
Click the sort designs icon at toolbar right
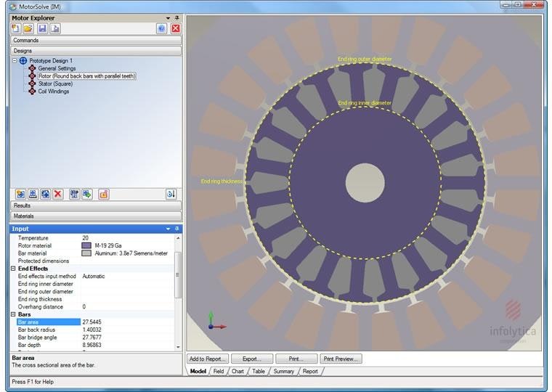[x=171, y=195]
